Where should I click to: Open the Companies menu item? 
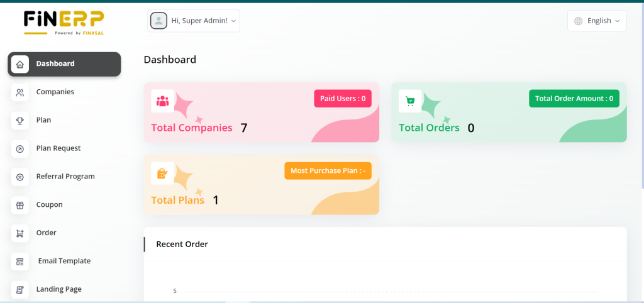pyautogui.click(x=55, y=92)
